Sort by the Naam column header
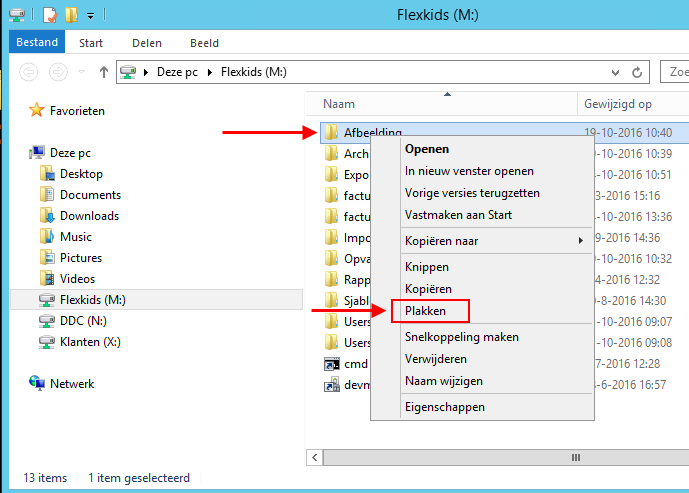Screen dimensions: 689x493 point(339,104)
